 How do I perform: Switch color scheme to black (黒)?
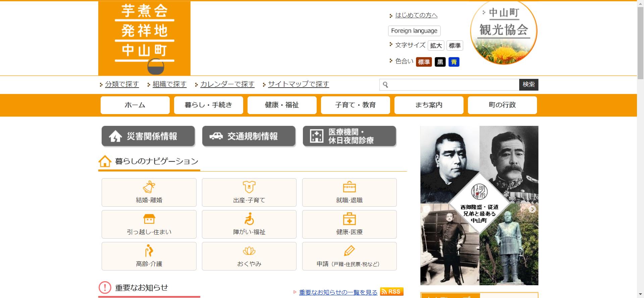[440, 62]
